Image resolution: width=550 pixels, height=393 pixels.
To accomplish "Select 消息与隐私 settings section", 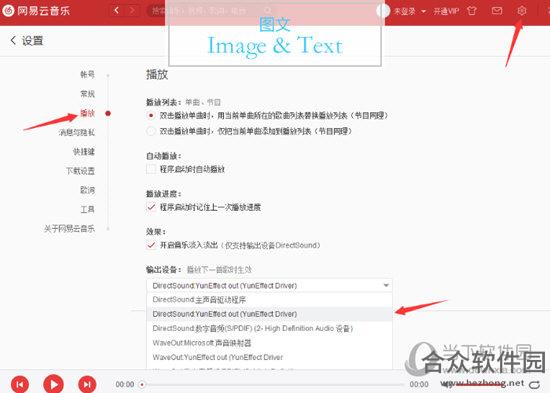I will click(77, 132).
